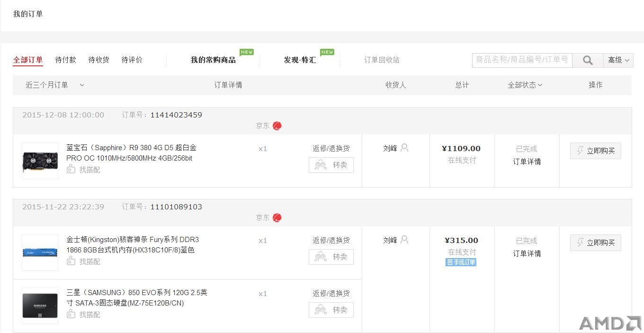Screen dimensions: 644x333
Task: Click the Samsung 850 EVO SSD thumbnail
Action: (40, 306)
